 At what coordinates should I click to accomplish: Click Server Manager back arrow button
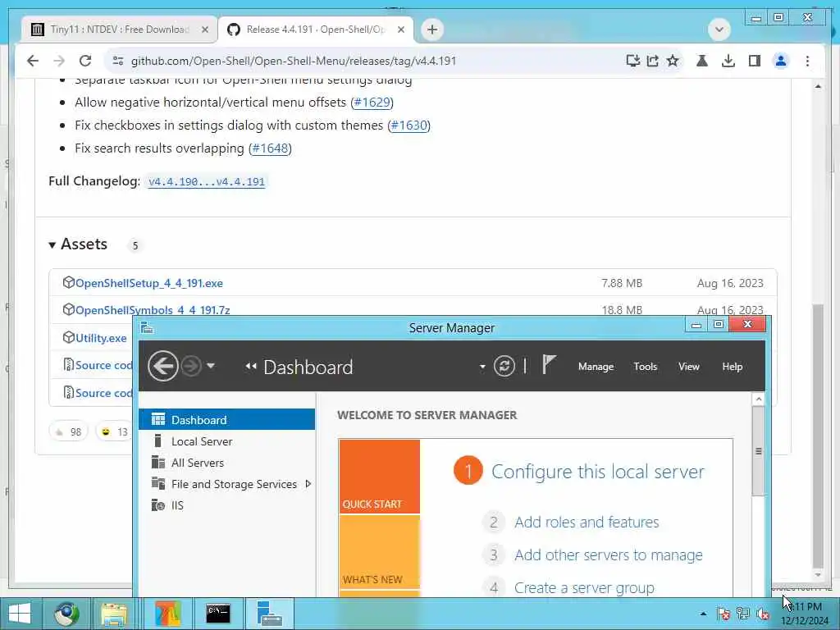point(163,367)
